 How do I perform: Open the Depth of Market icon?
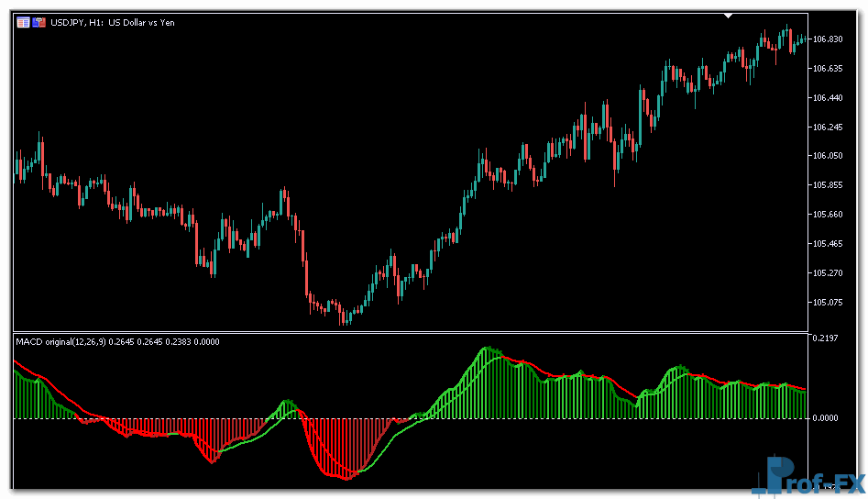tap(38, 22)
